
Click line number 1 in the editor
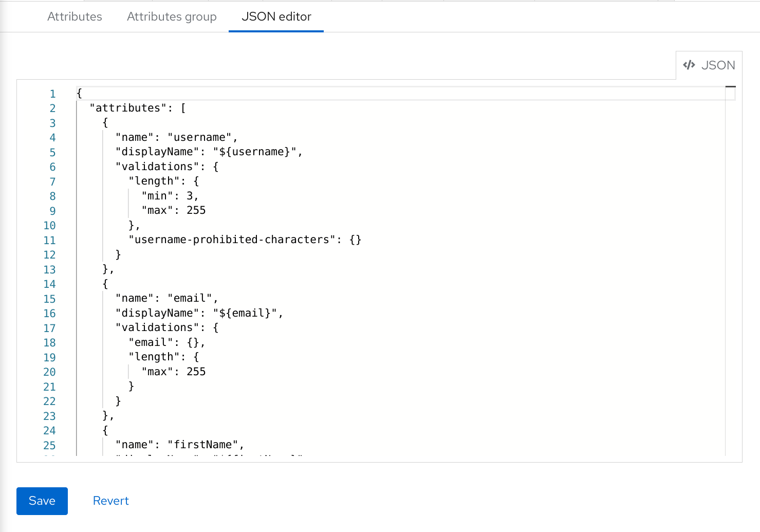(x=52, y=94)
